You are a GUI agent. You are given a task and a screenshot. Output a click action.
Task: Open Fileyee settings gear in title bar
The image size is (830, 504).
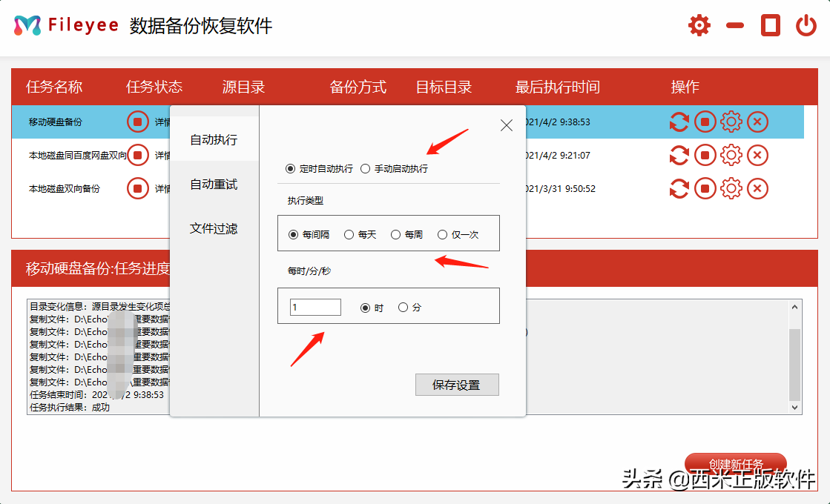point(699,25)
